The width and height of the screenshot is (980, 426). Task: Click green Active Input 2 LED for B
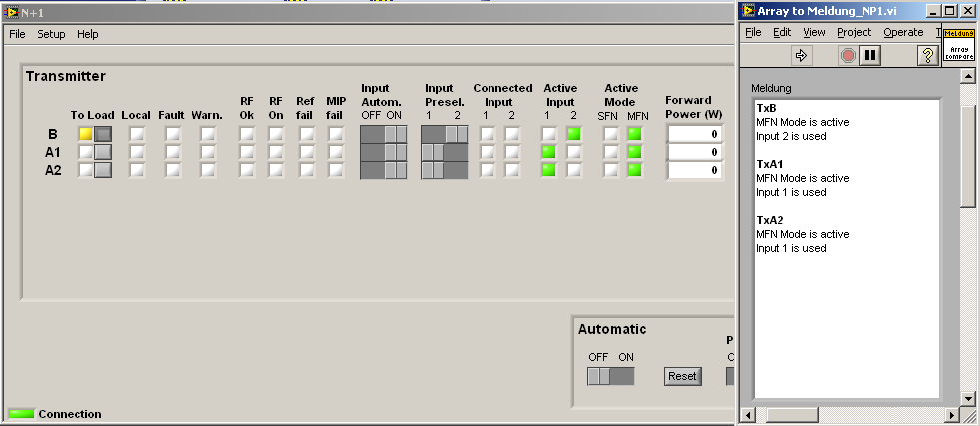tap(574, 134)
